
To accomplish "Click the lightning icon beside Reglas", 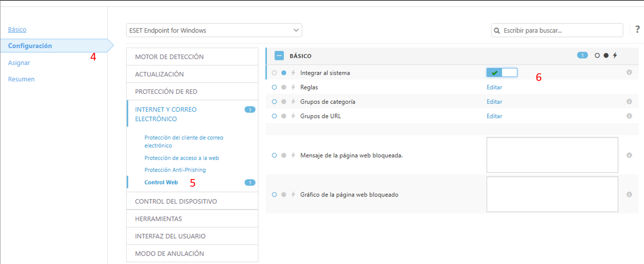I will [293, 87].
